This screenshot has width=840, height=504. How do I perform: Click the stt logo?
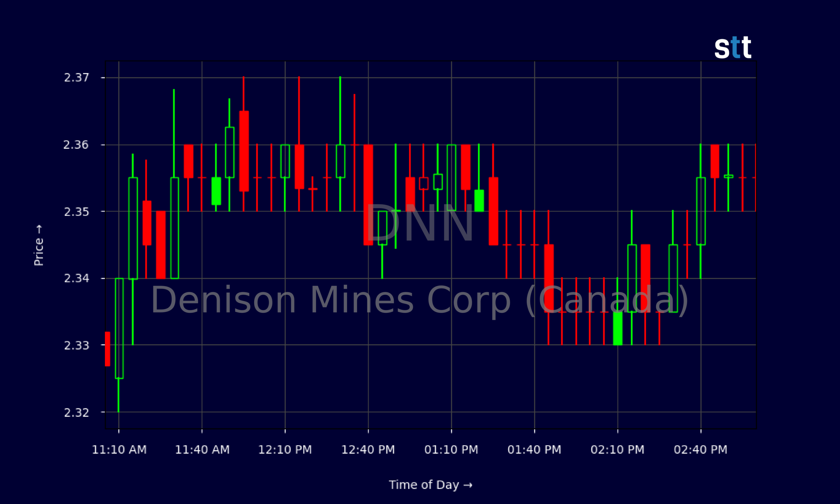[733, 48]
